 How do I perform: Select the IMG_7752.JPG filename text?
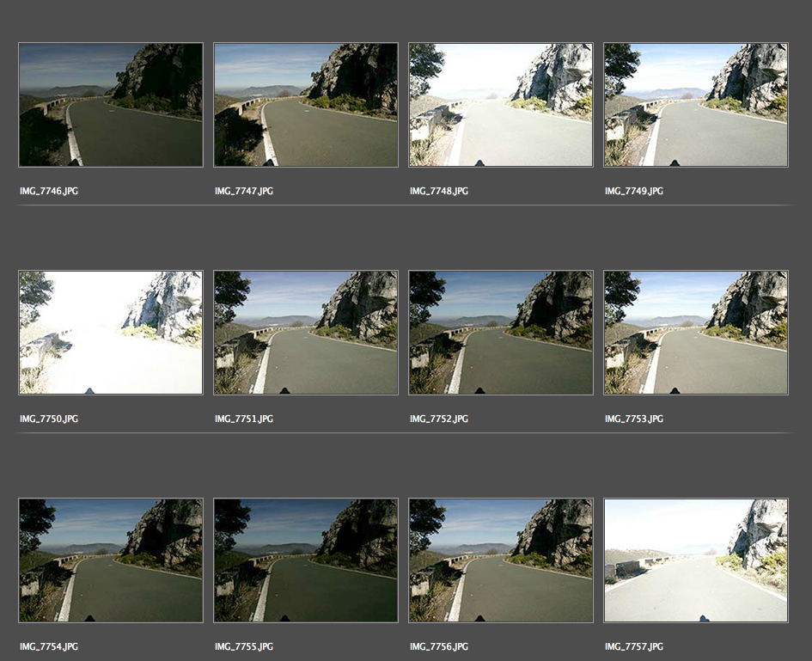(x=439, y=419)
